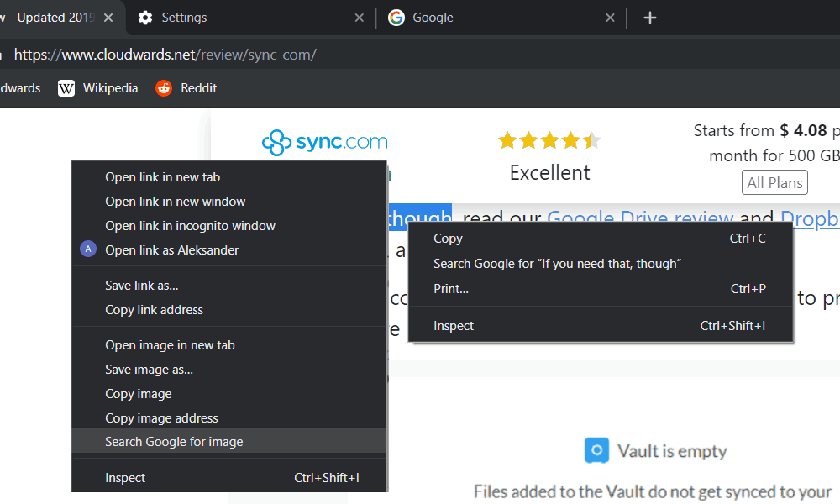
Task: Select Search Google for image
Action: click(x=174, y=442)
